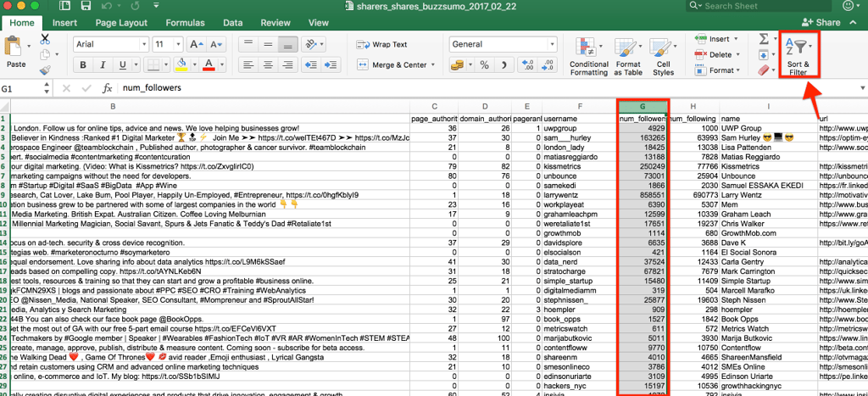Decrease font size with small A icon
The width and height of the screenshot is (868, 396).
(x=216, y=45)
